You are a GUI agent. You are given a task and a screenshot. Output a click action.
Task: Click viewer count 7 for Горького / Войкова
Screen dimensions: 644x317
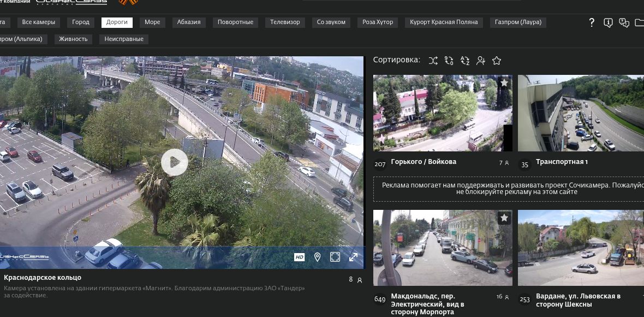[x=504, y=163]
